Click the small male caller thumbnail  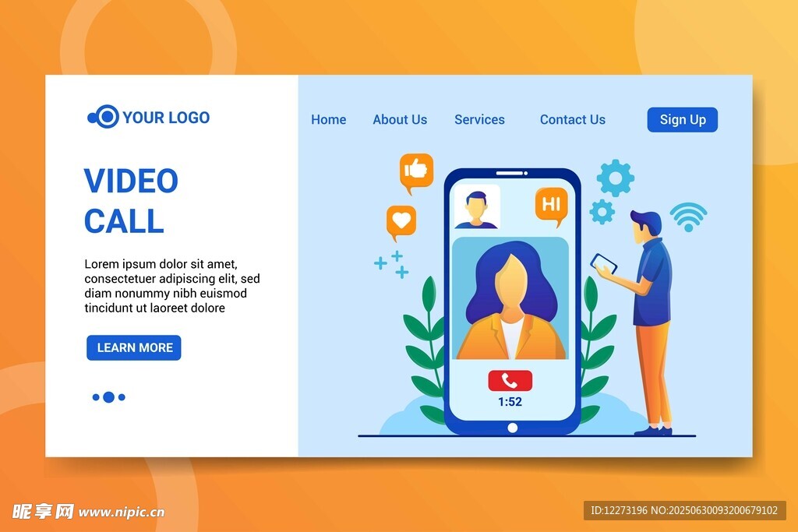tap(476, 207)
